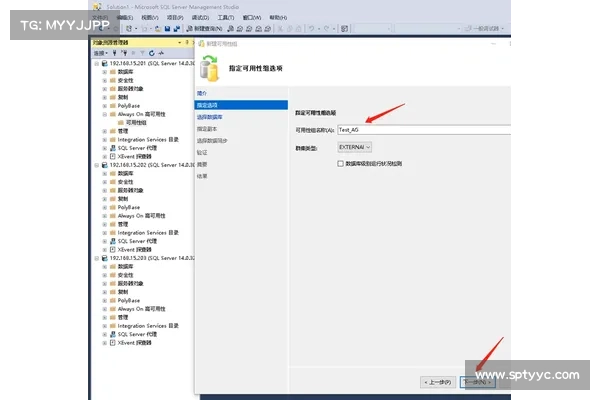Collapse the 192.168.15.202 server node
The height and width of the screenshot is (400, 600).
tap(96, 165)
